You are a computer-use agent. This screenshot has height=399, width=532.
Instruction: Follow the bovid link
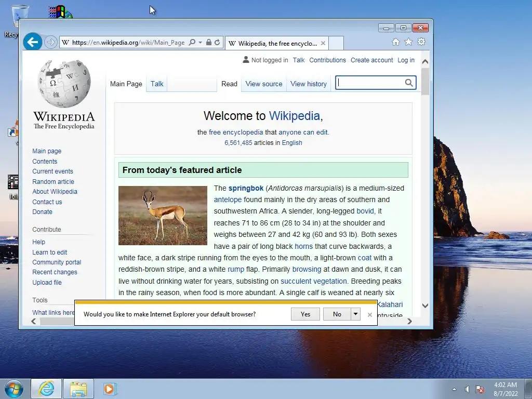(365, 211)
